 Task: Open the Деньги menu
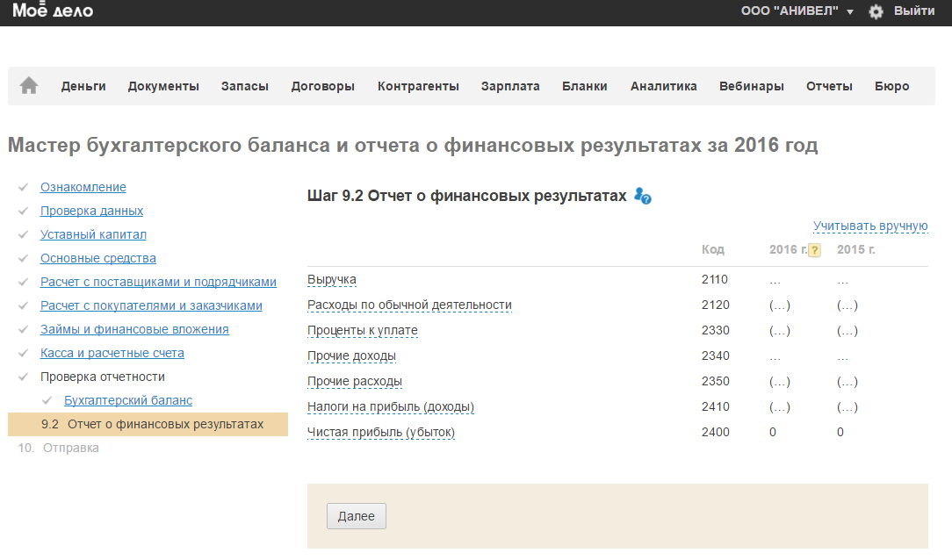[83, 86]
